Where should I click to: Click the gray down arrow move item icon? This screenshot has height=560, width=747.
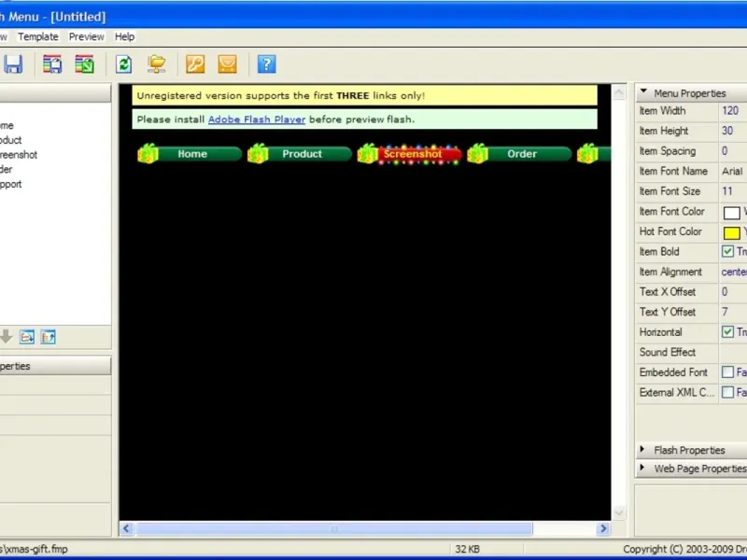point(6,337)
